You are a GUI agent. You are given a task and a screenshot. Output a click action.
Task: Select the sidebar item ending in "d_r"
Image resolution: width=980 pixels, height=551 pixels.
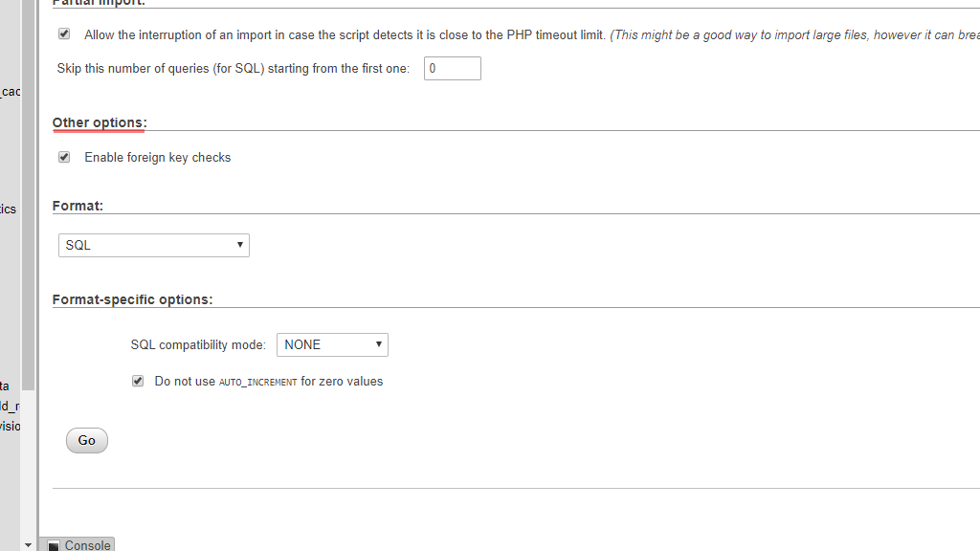[8, 406]
